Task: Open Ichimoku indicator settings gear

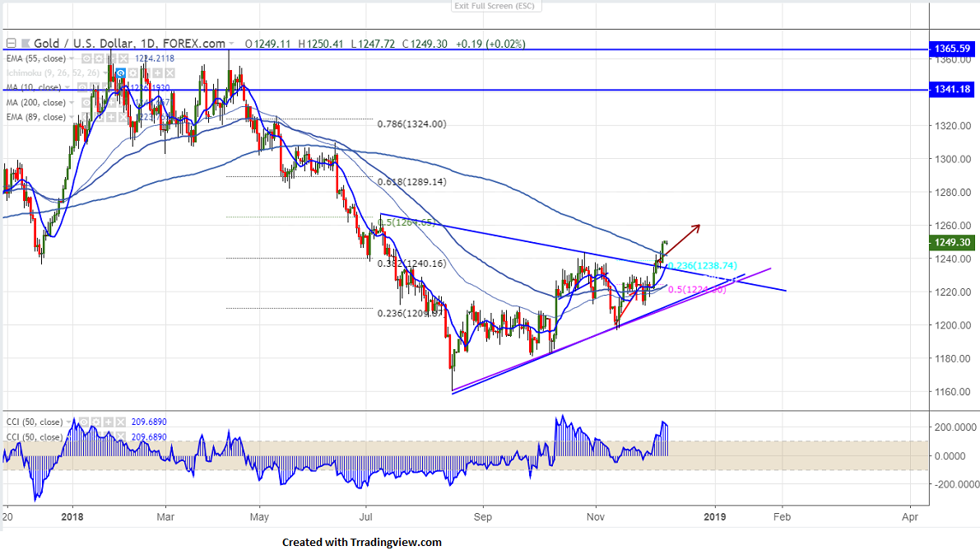Action: [132, 73]
